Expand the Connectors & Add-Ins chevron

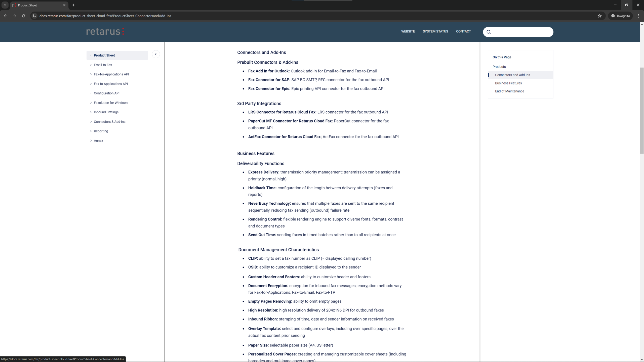click(91, 122)
